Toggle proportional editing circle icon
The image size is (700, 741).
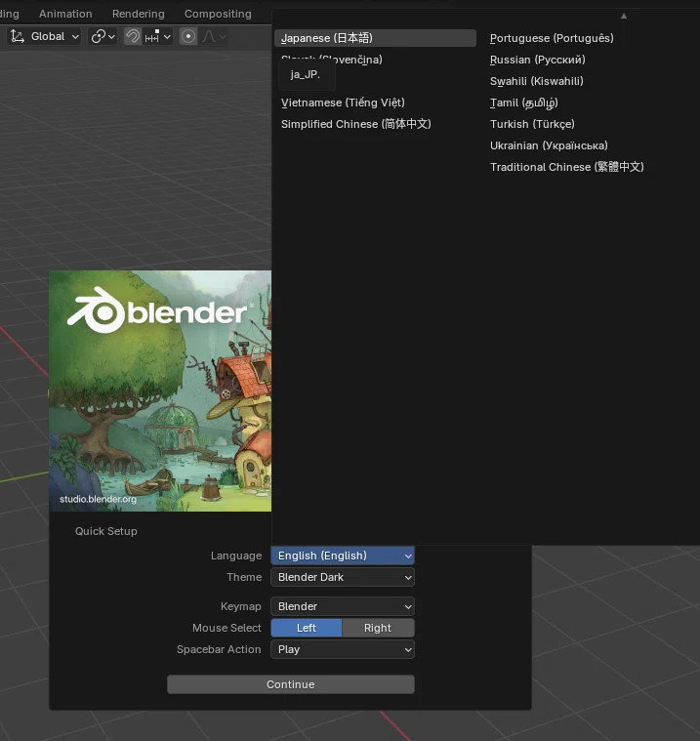pyautogui.click(x=188, y=36)
